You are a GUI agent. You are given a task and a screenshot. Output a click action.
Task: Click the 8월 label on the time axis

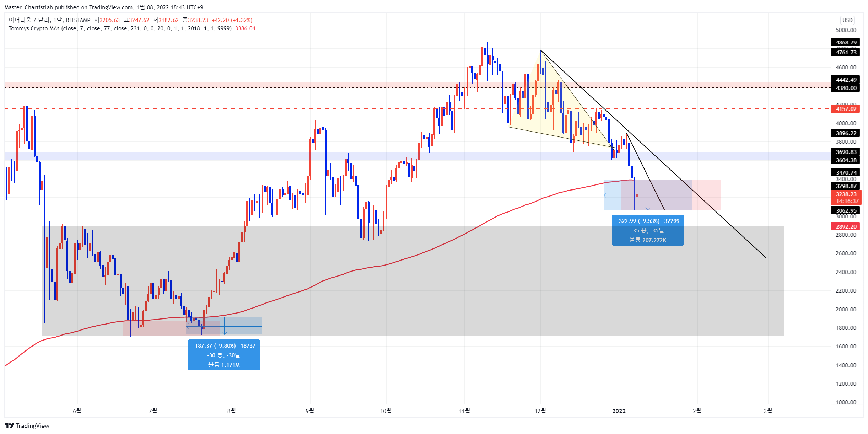pos(232,411)
